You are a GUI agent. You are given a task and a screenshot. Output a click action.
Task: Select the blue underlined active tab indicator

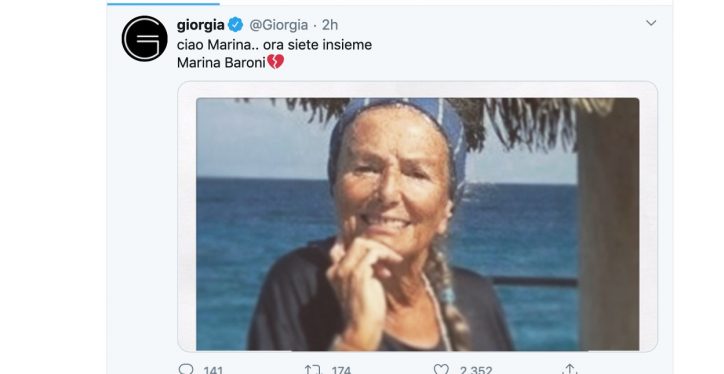[163, 4]
